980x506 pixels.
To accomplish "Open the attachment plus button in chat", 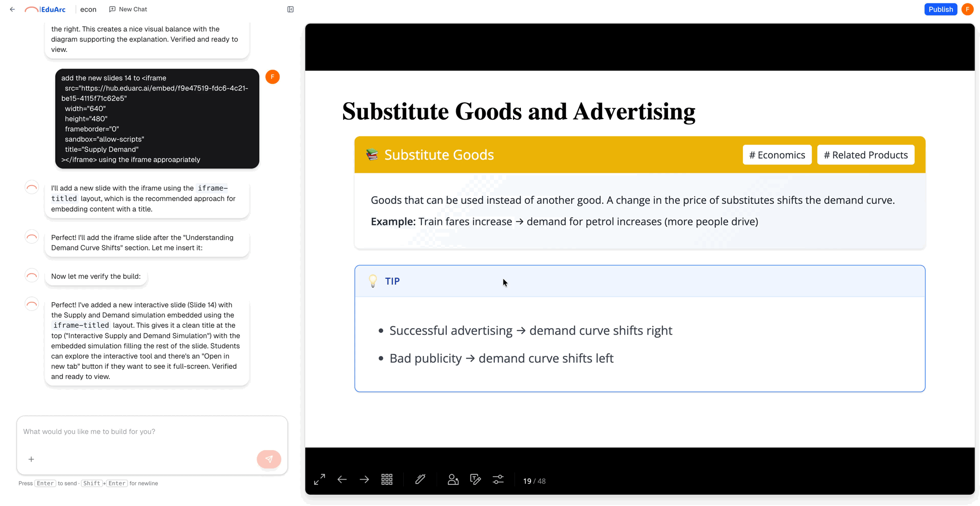I will [31, 459].
